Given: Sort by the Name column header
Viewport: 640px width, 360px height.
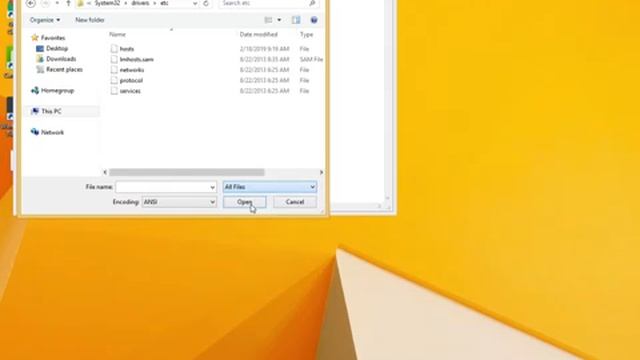Looking at the screenshot, I should pyautogui.click(x=118, y=34).
